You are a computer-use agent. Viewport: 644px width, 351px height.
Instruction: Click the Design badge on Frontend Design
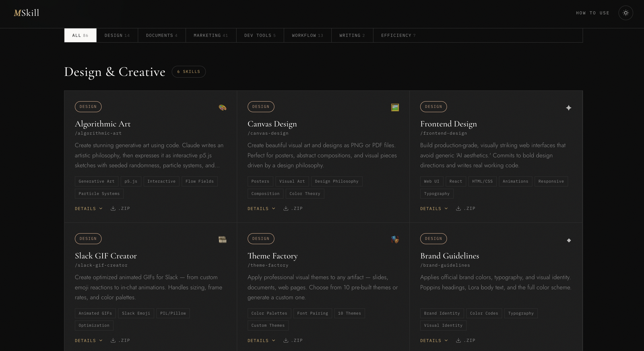[433, 107]
